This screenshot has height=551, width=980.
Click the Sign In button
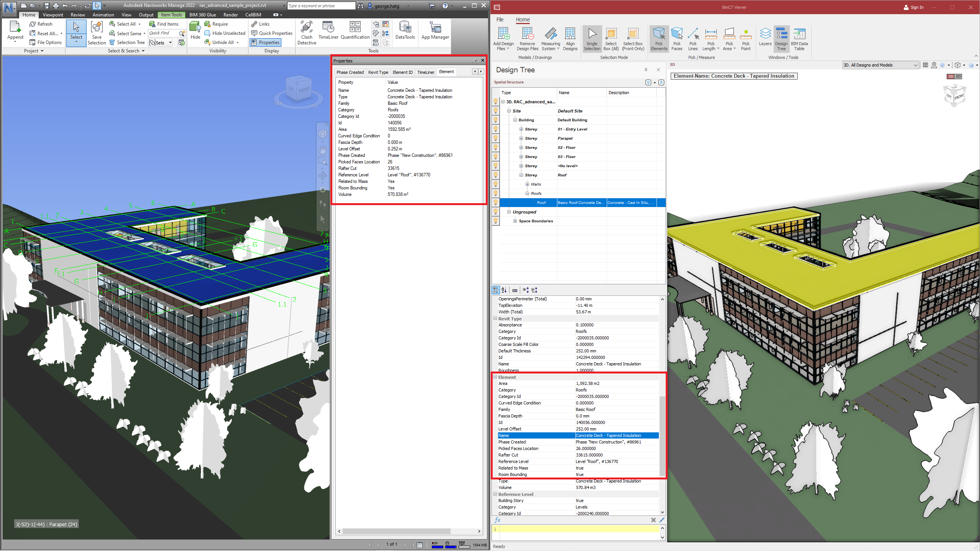point(913,7)
